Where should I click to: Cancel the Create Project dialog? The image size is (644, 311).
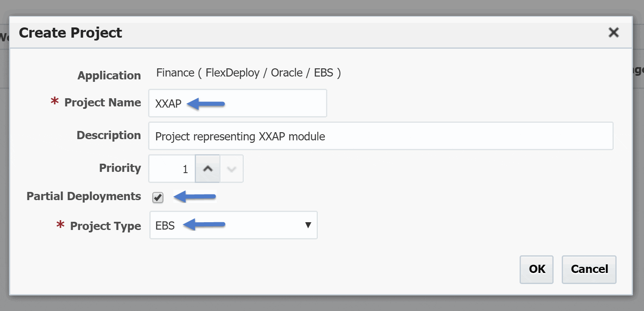pos(589,269)
